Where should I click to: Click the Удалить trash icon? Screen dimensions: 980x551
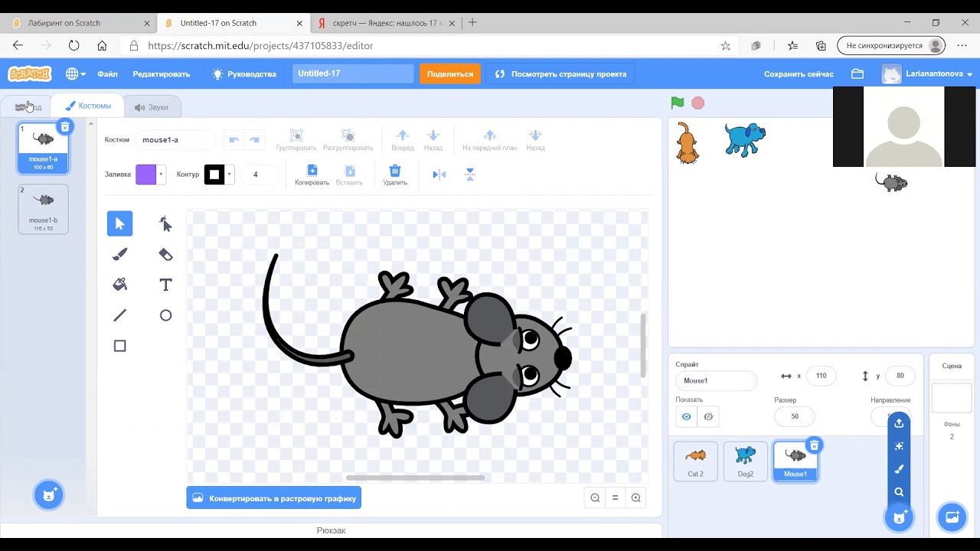click(x=395, y=171)
